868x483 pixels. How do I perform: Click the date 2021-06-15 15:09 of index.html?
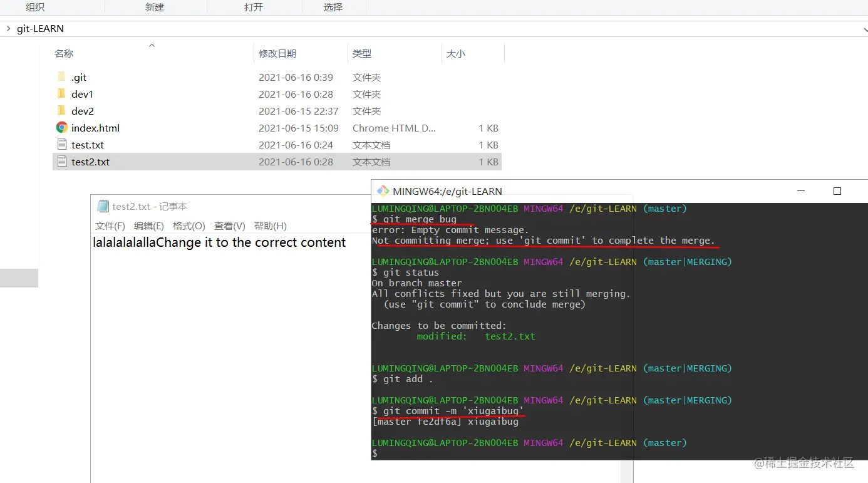pyautogui.click(x=299, y=128)
